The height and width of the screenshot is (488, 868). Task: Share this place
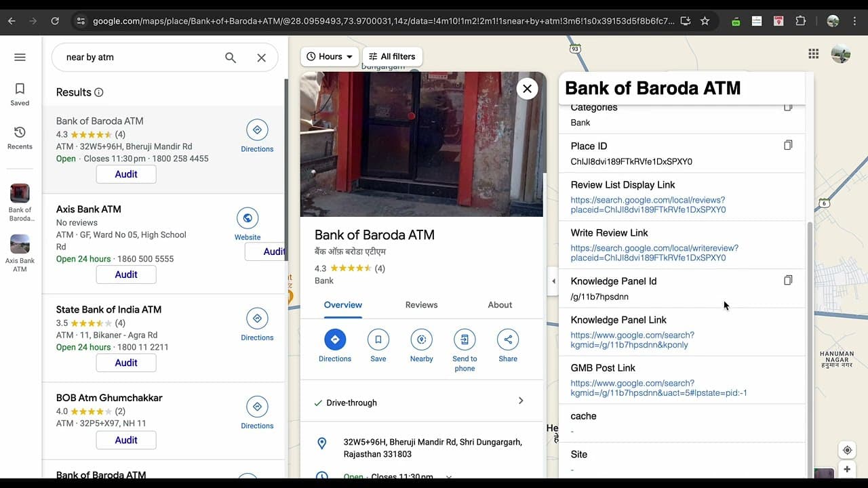(508, 340)
